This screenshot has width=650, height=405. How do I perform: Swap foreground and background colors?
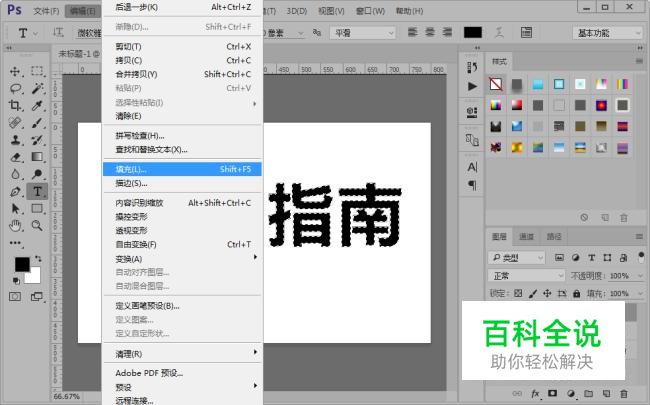tap(38, 259)
